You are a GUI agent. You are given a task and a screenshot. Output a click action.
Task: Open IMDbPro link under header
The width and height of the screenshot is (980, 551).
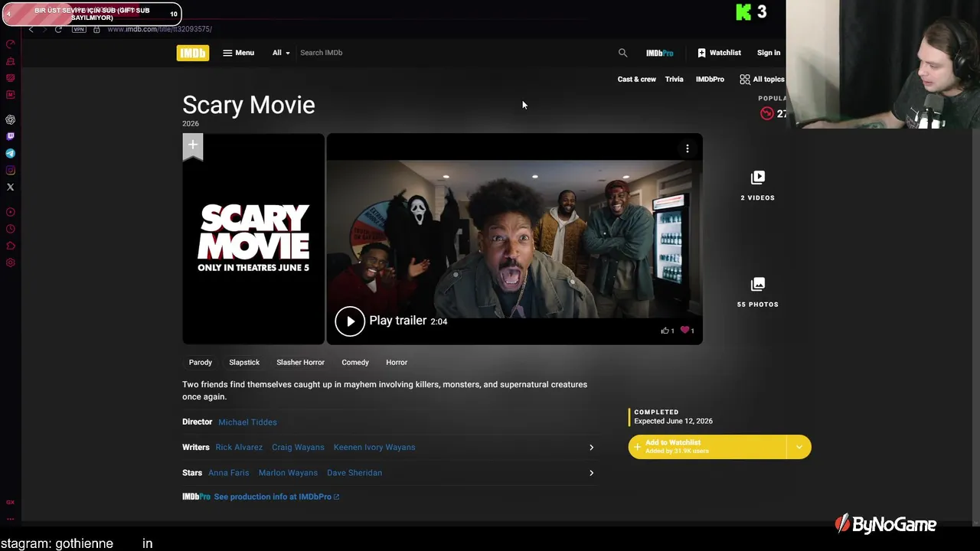coord(710,80)
